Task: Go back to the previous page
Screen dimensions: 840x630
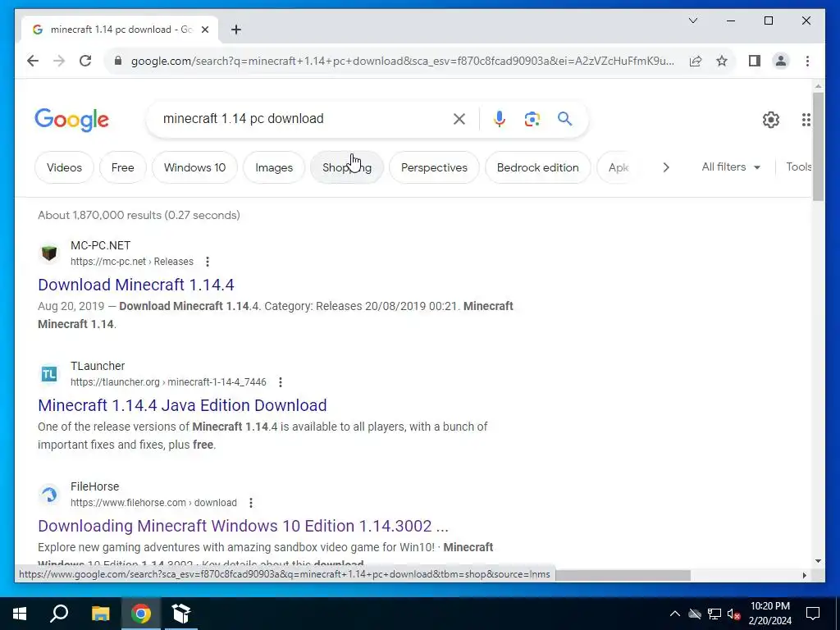Action: click(33, 61)
